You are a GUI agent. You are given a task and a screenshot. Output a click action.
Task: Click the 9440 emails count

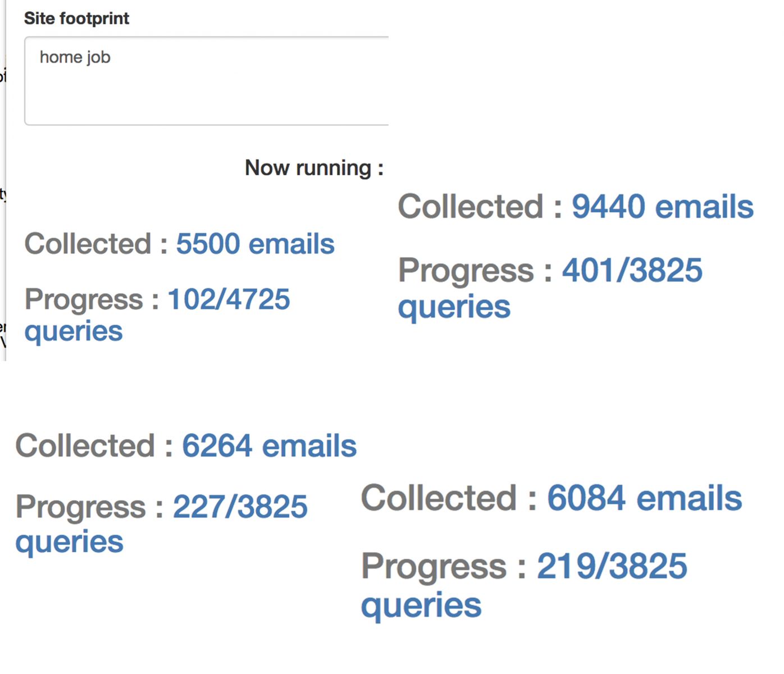663,206
